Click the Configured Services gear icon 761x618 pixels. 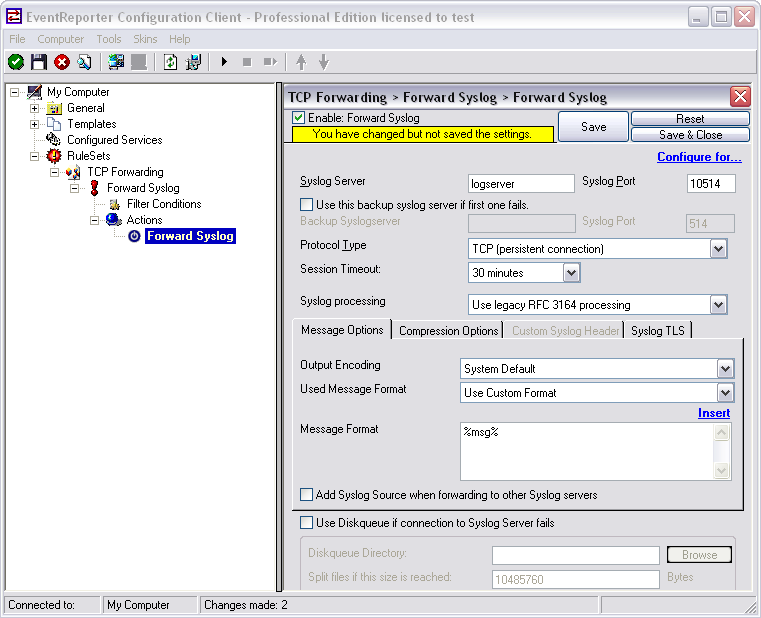pos(53,140)
